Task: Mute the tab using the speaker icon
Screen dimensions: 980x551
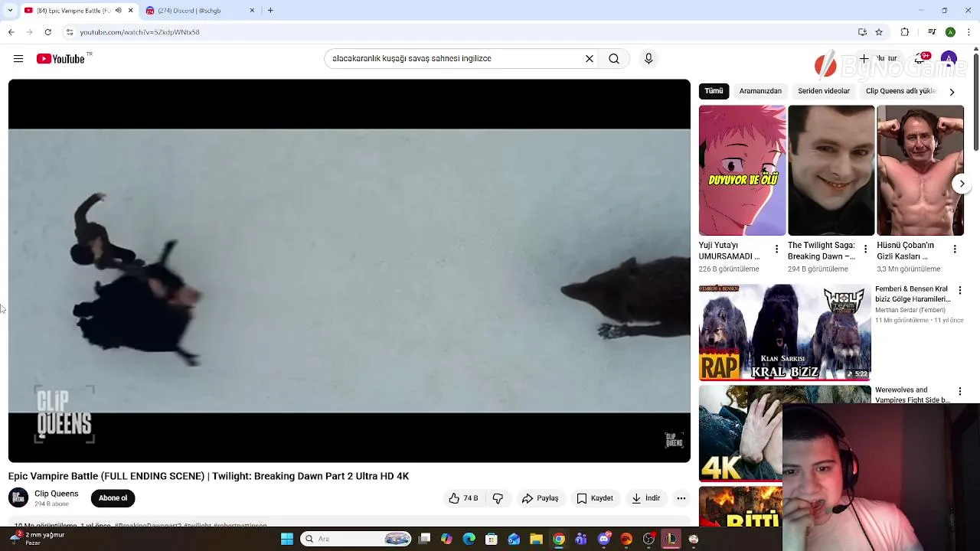Action: click(x=118, y=11)
